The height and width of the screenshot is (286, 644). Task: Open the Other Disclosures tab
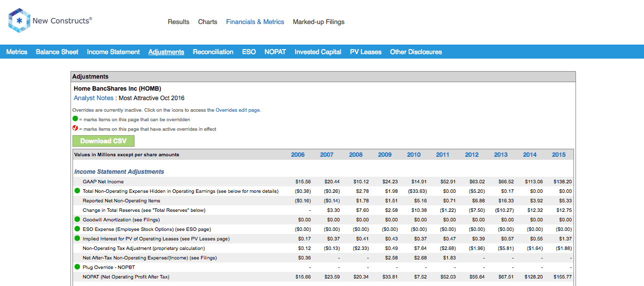(416, 52)
